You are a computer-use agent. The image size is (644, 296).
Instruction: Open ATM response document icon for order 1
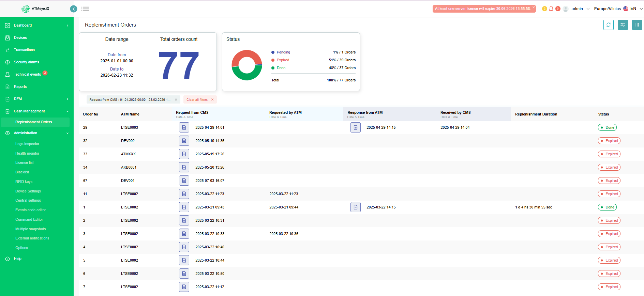(x=355, y=207)
